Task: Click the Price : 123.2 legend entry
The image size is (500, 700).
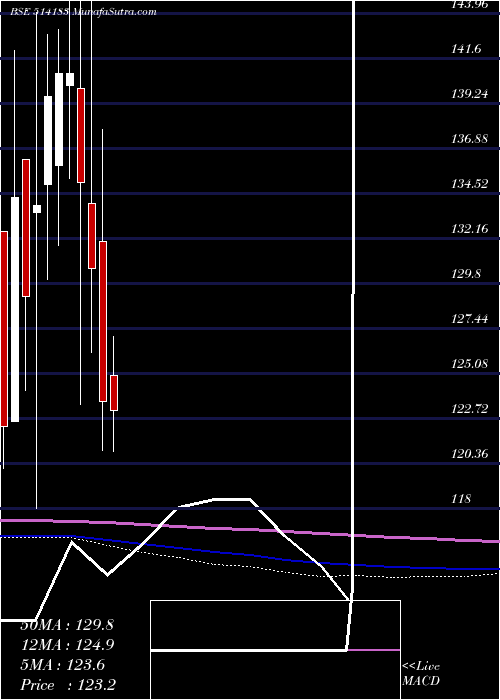Action: [x=68, y=685]
